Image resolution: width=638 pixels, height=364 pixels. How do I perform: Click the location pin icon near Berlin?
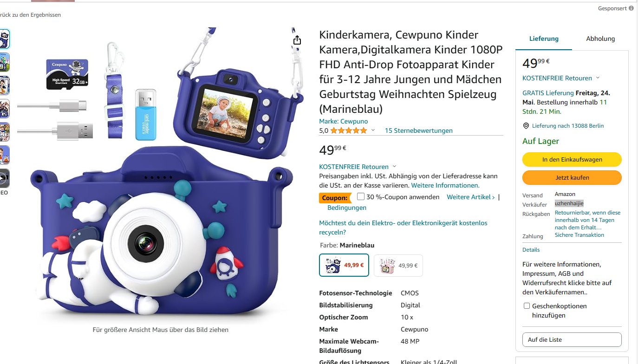pos(526,126)
